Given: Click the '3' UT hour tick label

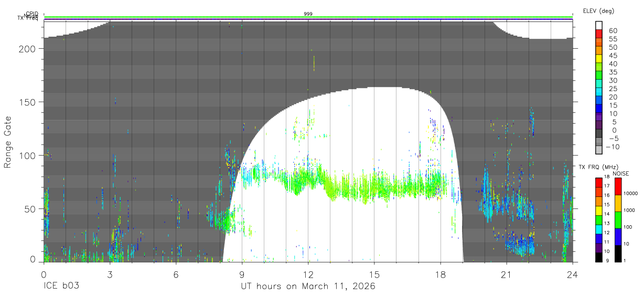Looking at the screenshot, I should coord(110,274).
